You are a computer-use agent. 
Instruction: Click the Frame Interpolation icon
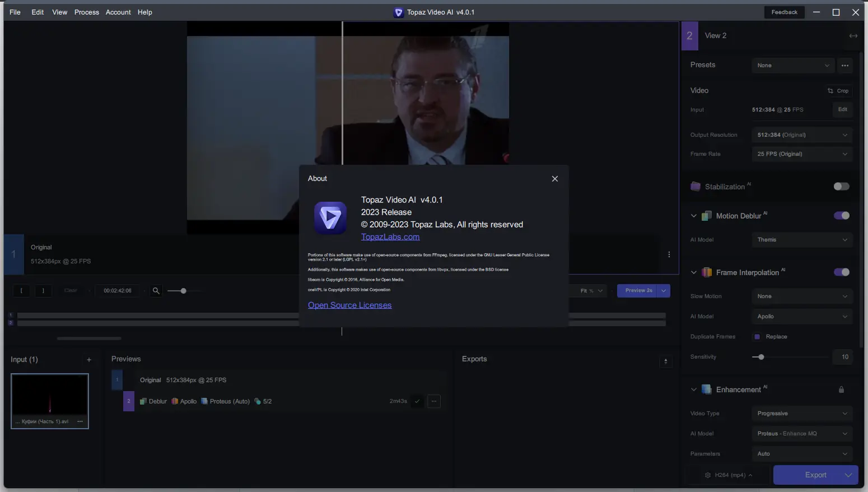pos(707,272)
